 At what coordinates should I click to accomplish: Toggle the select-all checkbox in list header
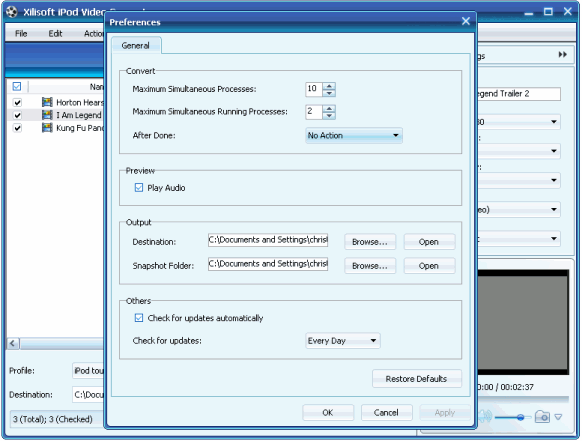[17, 86]
